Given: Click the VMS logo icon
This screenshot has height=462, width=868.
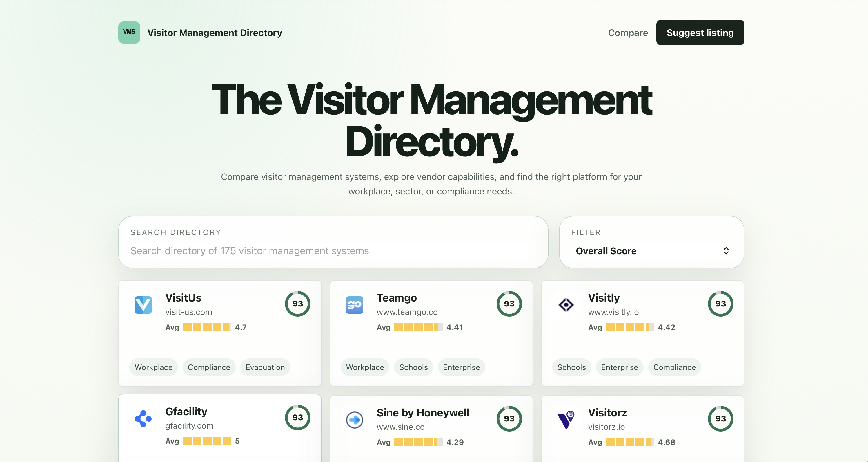Looking at the screenshot, I should point(129,33).
